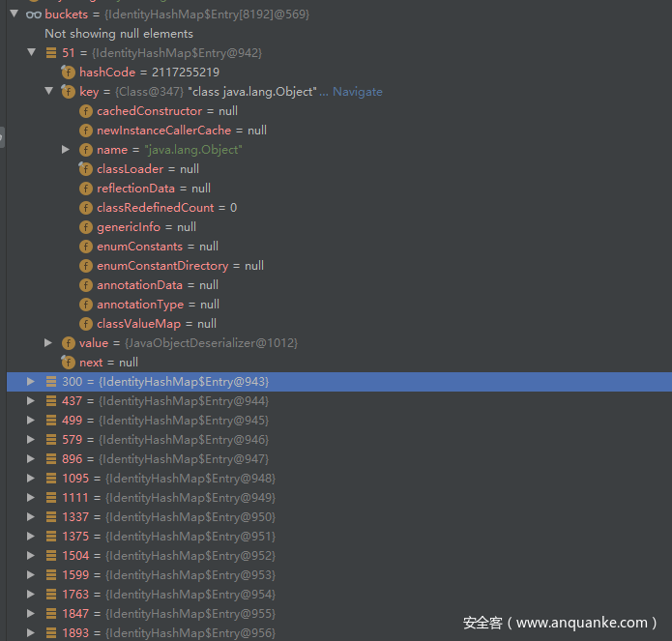Screen dimensions: 672x641
Task: Click the locked field icon beside classLoader
Action: (x=86, y=169)
